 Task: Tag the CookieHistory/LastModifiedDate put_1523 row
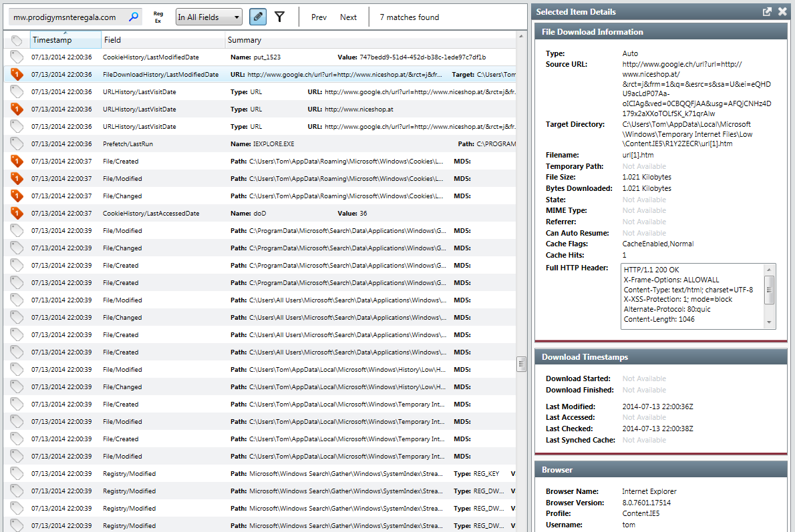coord(17,57)
